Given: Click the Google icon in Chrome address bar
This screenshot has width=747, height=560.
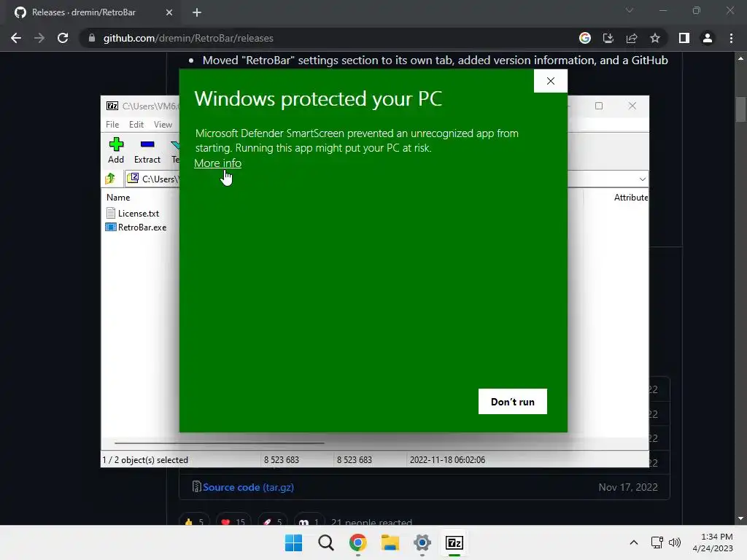Looking at the screenshot, I should point(585,38).
